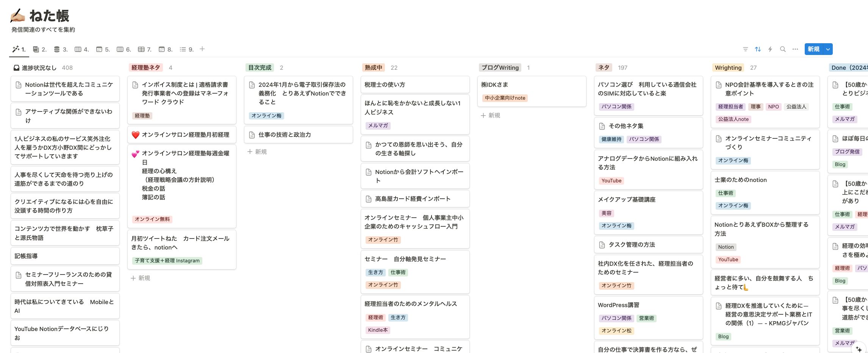Open the YouTube Notionデータベース card

point(65,333)
